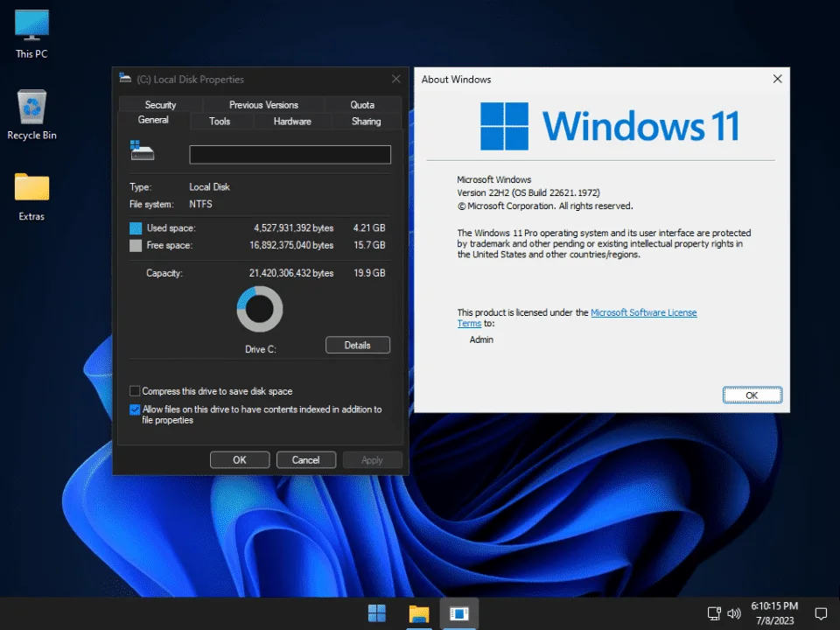The height and width of the screenshot is (630, 840).
Task: Select the General tab
Action: (x=153, y=120)
